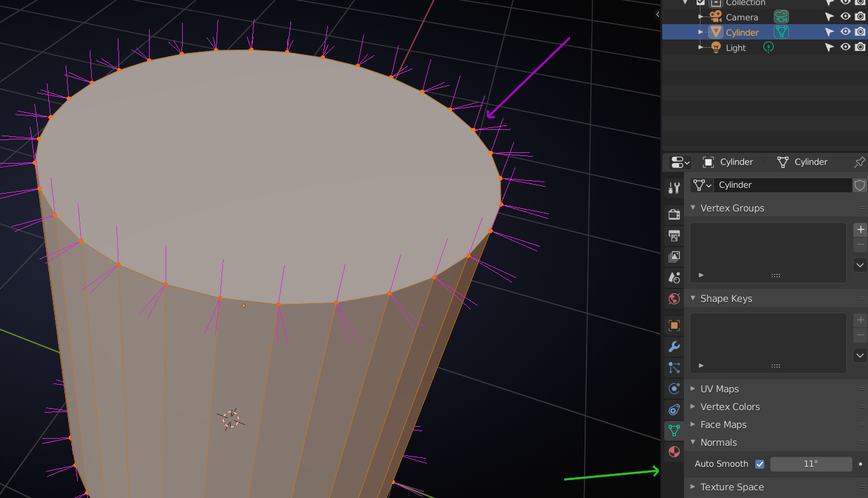
Task: Open the World properties tab
Action: [x=674, y=299]
